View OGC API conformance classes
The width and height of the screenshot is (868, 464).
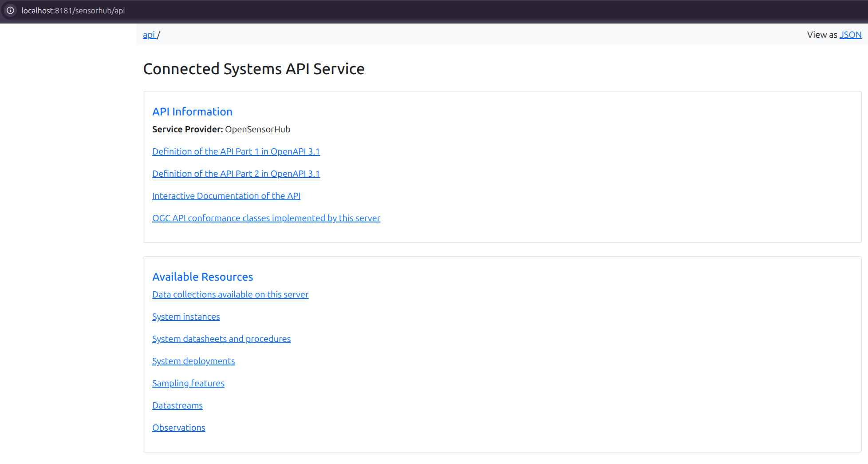pos(266,218)
